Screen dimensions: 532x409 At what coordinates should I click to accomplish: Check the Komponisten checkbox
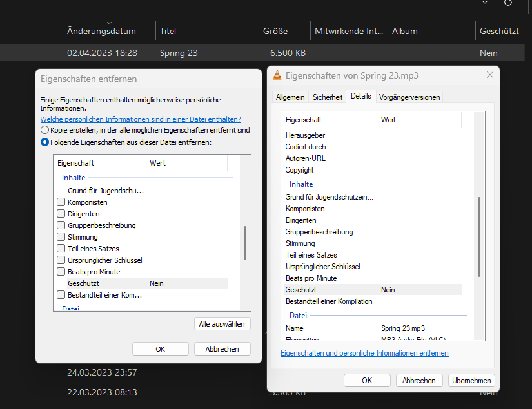(61, 202)
